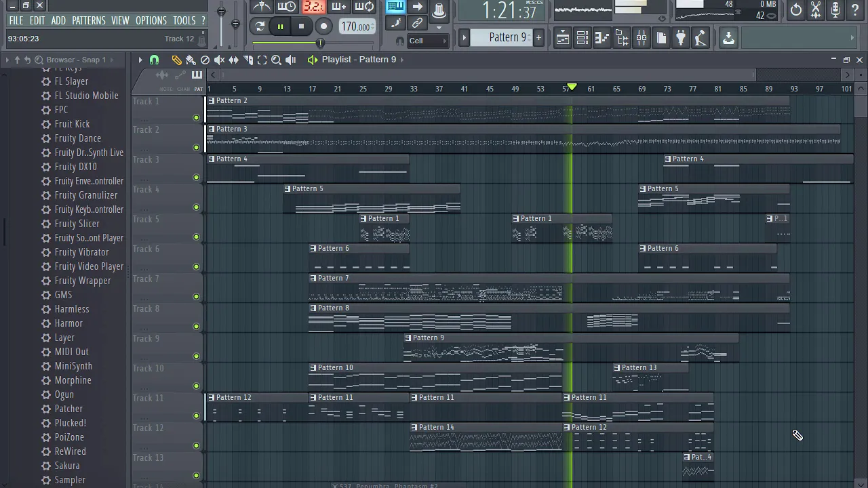Open the snap Cell dropdown
Image resolution: width=868 pixels, height=488 pixels.
(428, 41)
